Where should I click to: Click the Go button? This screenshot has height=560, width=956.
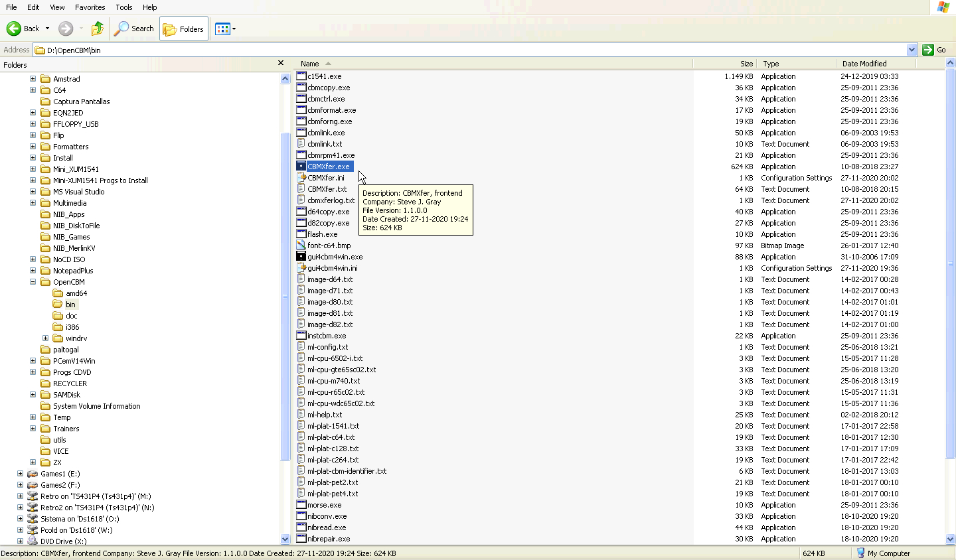tap(935, 50)
